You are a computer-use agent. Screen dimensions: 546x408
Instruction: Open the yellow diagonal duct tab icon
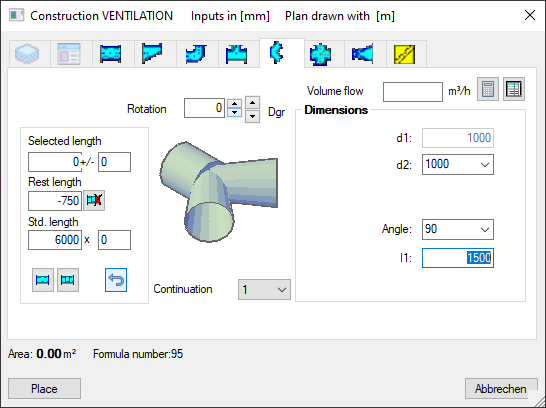404,54
